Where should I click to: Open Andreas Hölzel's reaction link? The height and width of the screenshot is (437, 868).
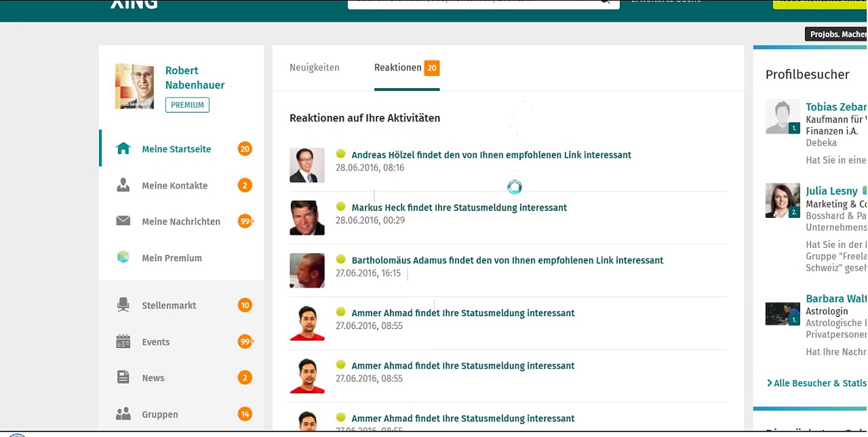(x=491, y=155)
